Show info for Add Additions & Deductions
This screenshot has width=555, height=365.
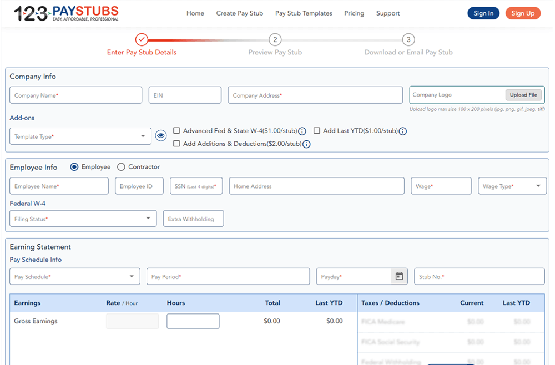pyautogui.click(x=307, y=144)
